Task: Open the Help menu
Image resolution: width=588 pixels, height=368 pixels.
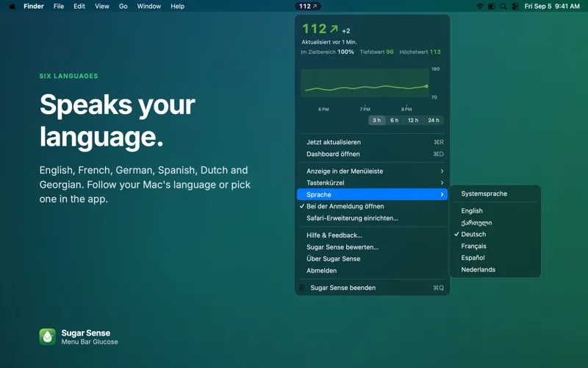Action: (177, 7)
